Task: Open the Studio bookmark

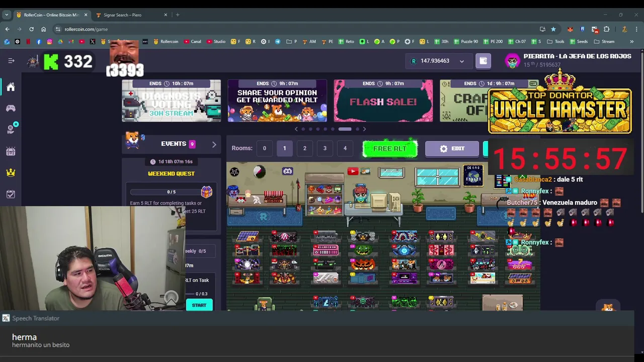Action: [x=216, y=41]
